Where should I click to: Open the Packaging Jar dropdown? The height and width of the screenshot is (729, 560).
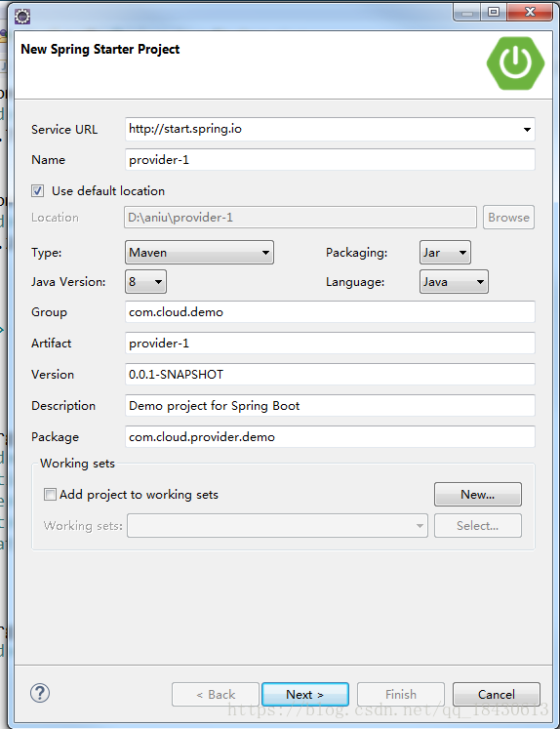(445, 253)
